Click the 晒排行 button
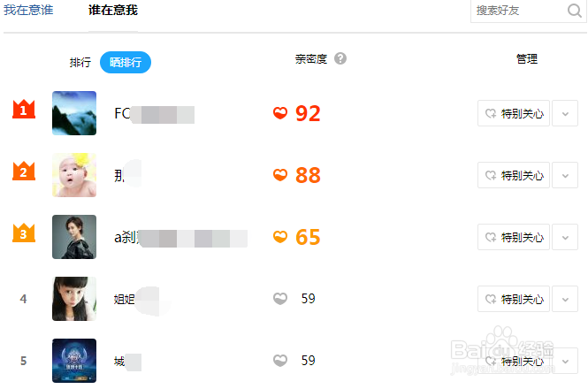Viewport: 588px width, 389px height. [126, 62]
